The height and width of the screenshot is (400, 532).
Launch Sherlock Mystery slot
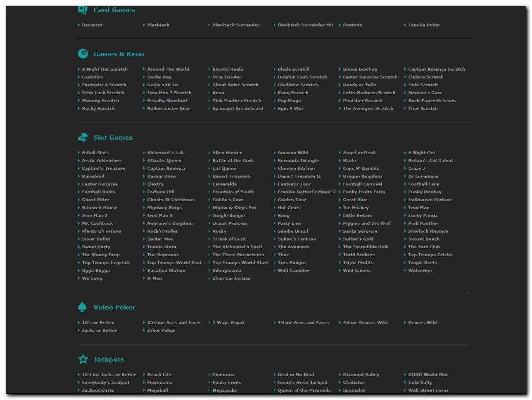(428, 231)
